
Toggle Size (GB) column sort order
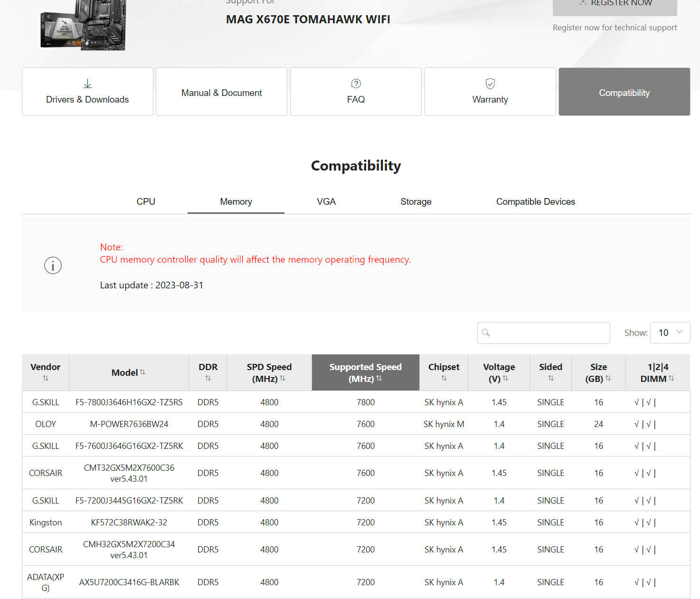(x=608, y=379)
